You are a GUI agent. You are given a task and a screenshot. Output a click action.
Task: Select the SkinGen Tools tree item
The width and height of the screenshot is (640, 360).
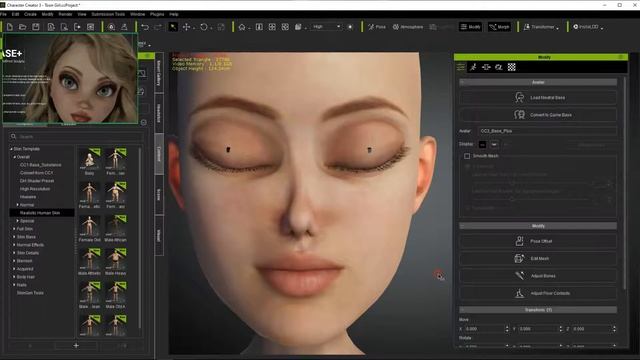[x=30, y=293]
